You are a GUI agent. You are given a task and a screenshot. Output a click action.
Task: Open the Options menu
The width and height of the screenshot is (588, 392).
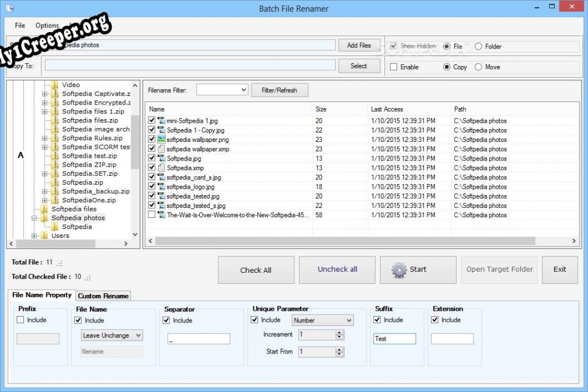(47, 26)
